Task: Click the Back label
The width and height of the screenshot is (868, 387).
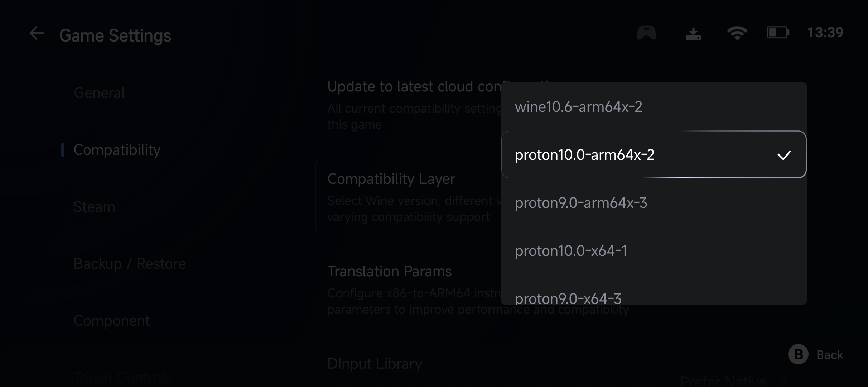Action: tap(829, 355)
